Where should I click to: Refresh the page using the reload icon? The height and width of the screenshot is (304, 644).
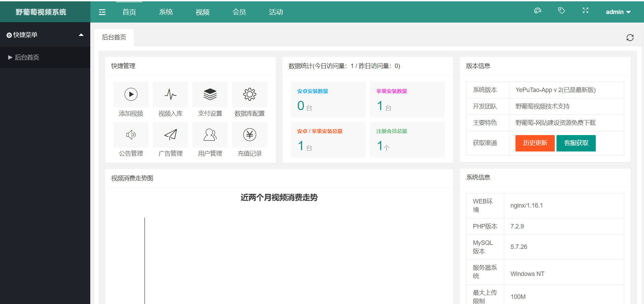click(630, 38)
